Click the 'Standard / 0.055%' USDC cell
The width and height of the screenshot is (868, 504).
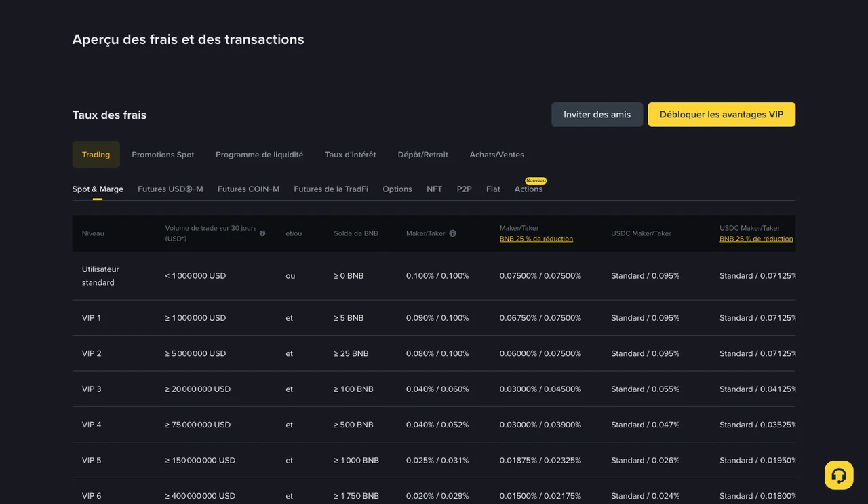645,389
